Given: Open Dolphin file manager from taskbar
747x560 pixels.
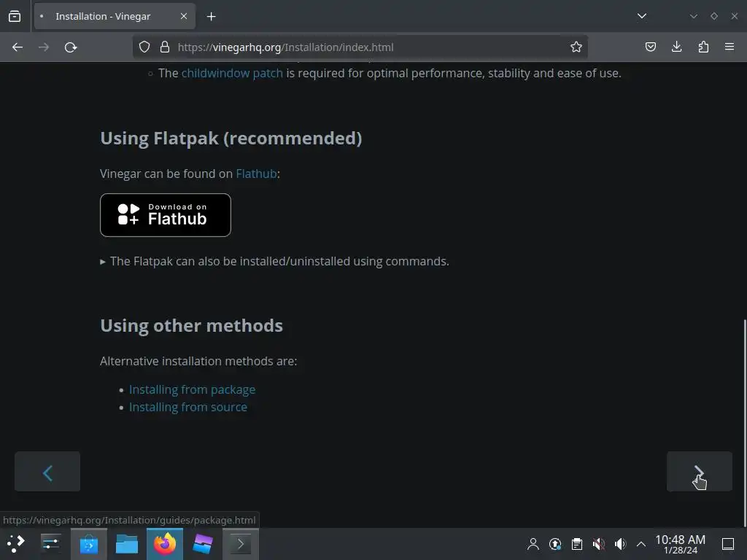Looking at the screenshot, I should click(x=127, y=544).
